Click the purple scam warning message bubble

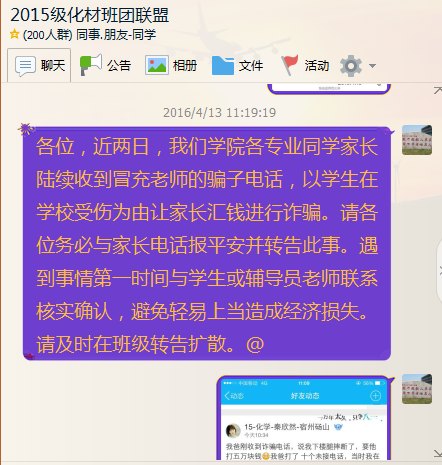point(207,243)
